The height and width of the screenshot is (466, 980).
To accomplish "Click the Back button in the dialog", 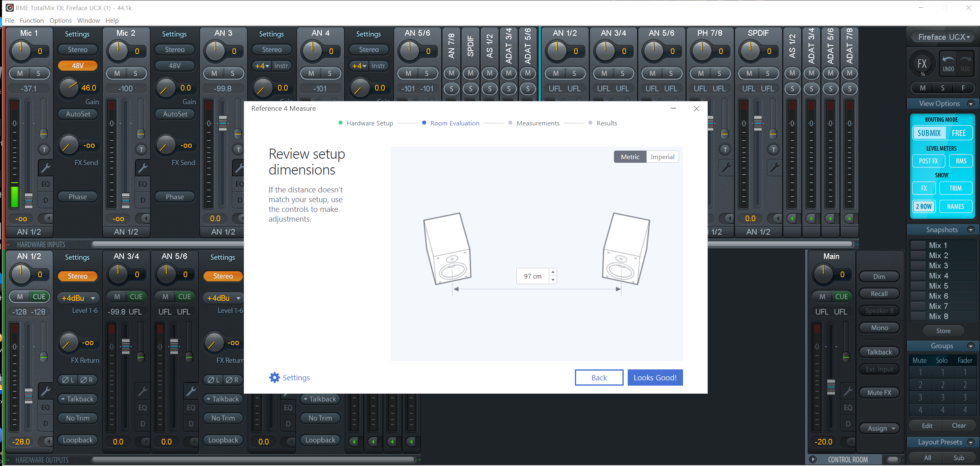I will coord(599,378).
